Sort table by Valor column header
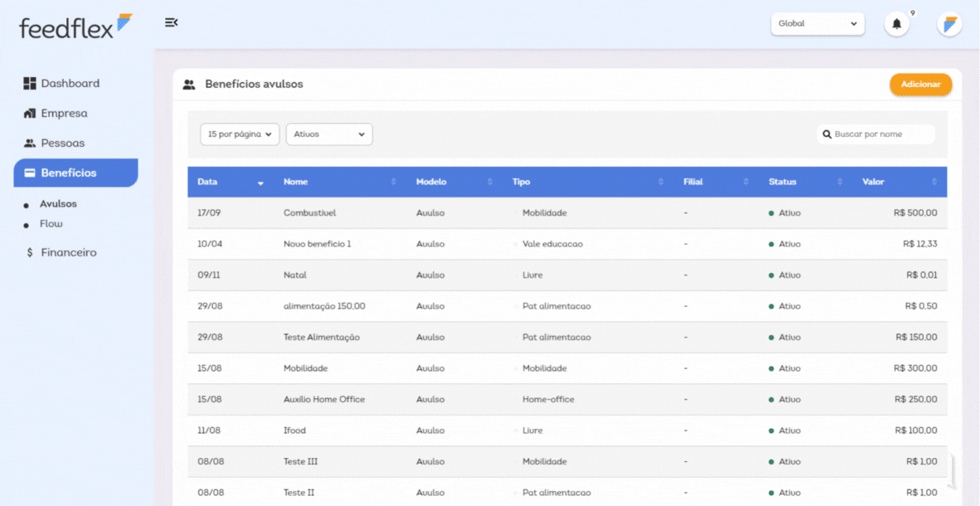Viewport: 980px width, 506px height. click(900, 182)
